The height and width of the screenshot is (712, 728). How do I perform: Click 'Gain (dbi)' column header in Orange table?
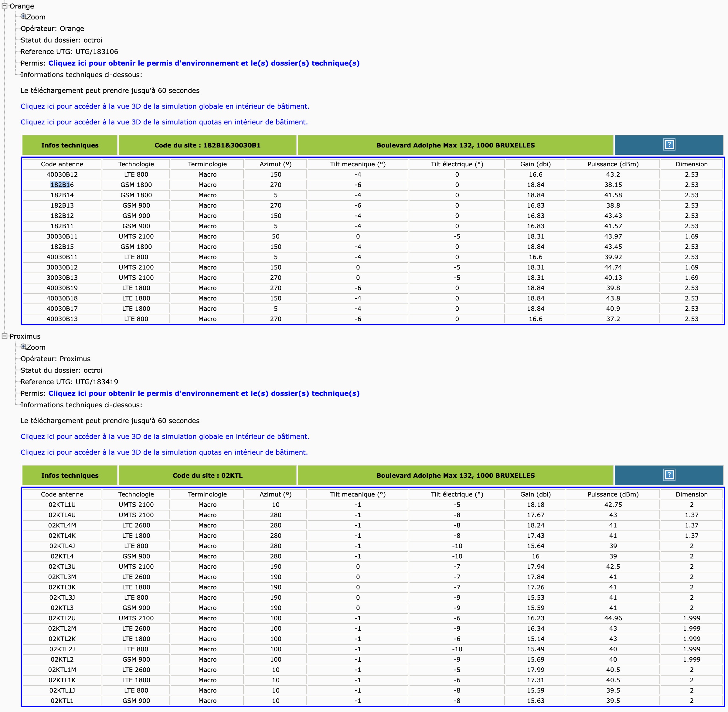click(x=535, y=164)
